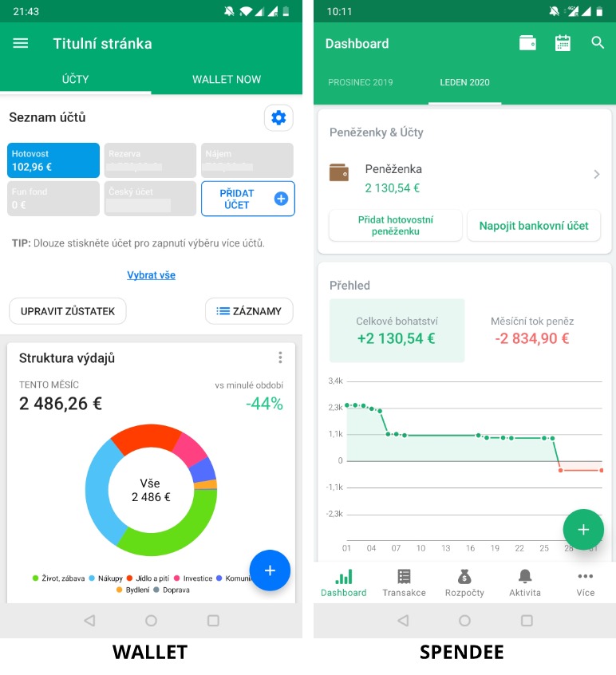The height and width of the screenshot is (675, 616).
Task: Tap the Peněženka wallet row
Action: pyautogui.click(x=464, y=177)
